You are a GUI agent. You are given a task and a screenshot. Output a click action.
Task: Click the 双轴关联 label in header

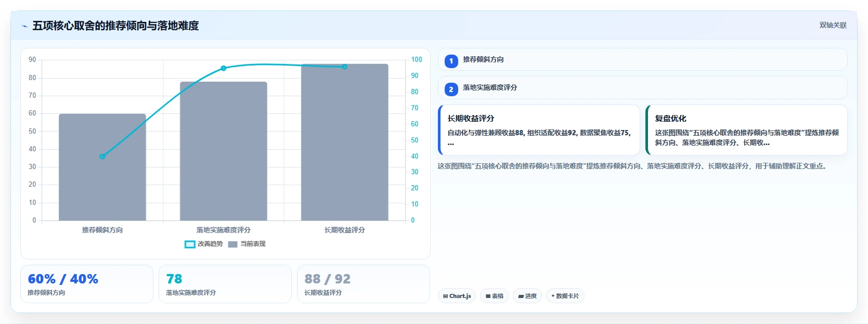point(833,25)
